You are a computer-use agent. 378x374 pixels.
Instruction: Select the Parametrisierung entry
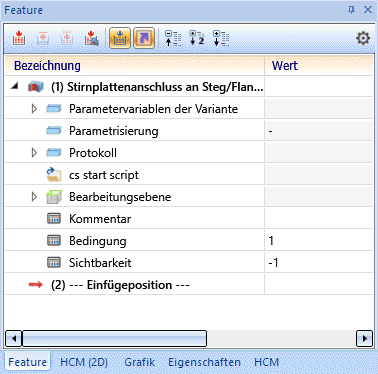[114, 131]
